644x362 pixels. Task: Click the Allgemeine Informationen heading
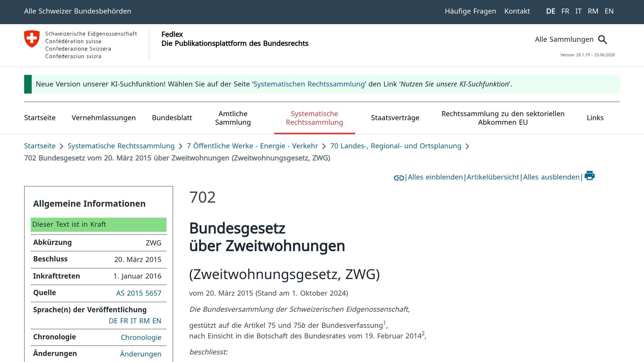tap(89, 204)
